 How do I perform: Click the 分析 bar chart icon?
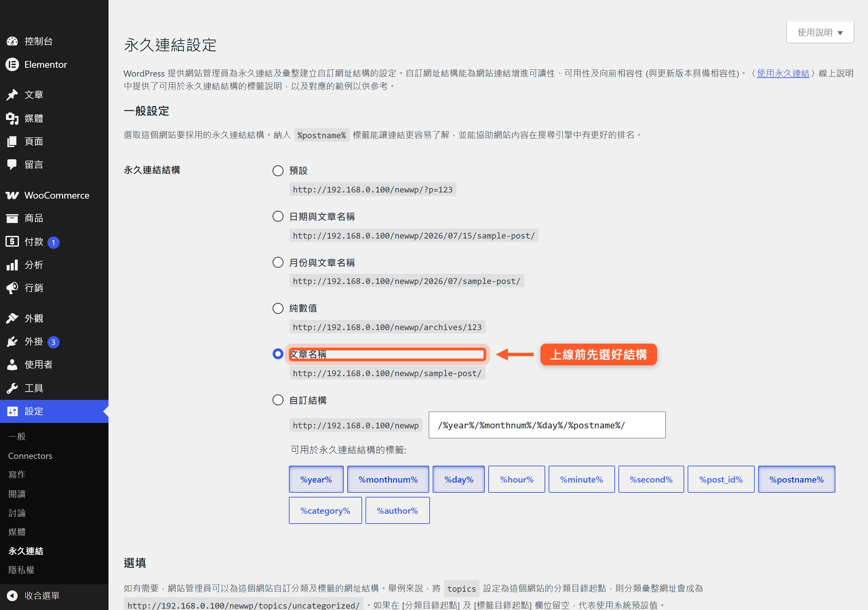pos(12,265)
